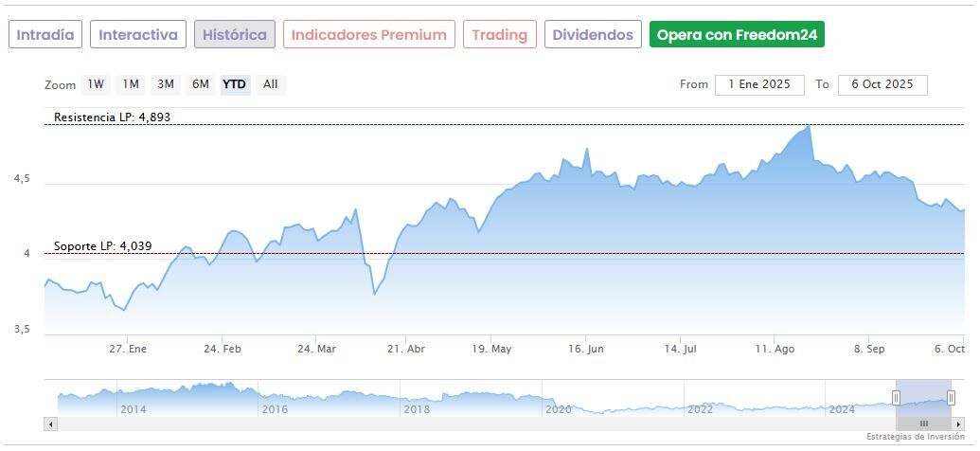Image resolution: width=980 pixels, height=451 pixels.
Task: Set zoom range to 1W
Action: (96, 84)
